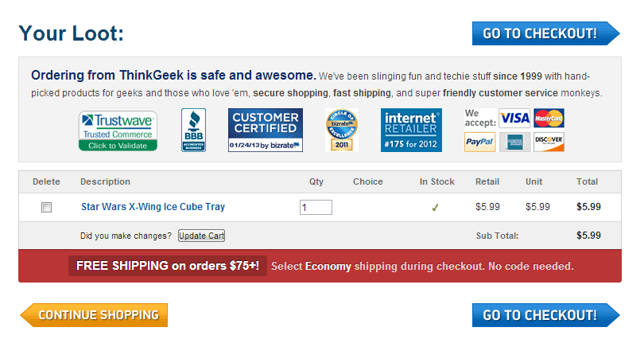Click the Trustwave Trusted Commerce badge
This screenshot has width=644, height=347.
pos(118,131)
